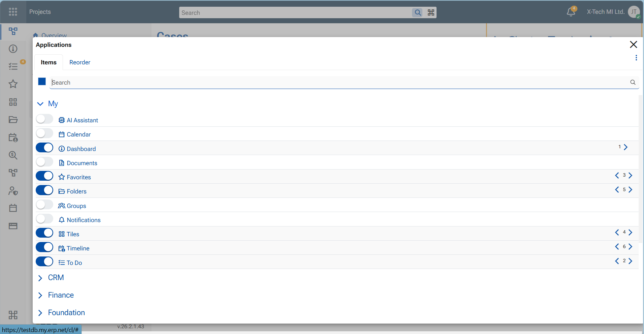Open the Calendar application link
The image size is (644, 334).
click(78, 134)
